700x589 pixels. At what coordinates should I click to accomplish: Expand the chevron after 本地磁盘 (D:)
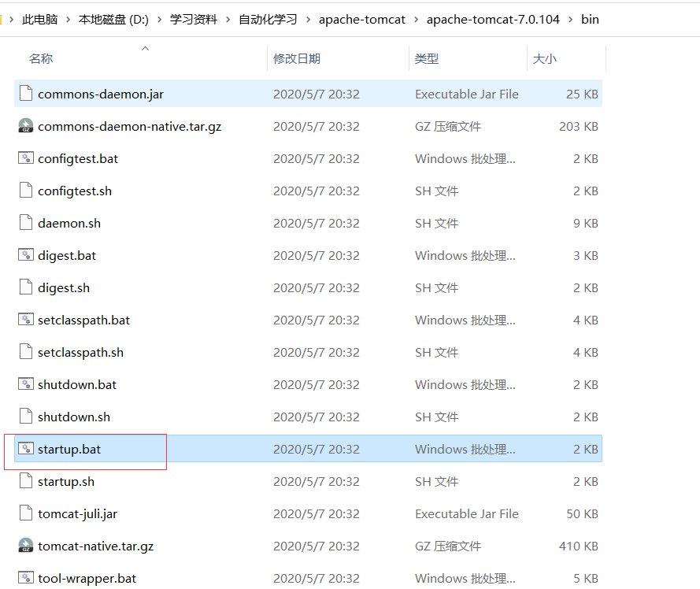point(159,20)
